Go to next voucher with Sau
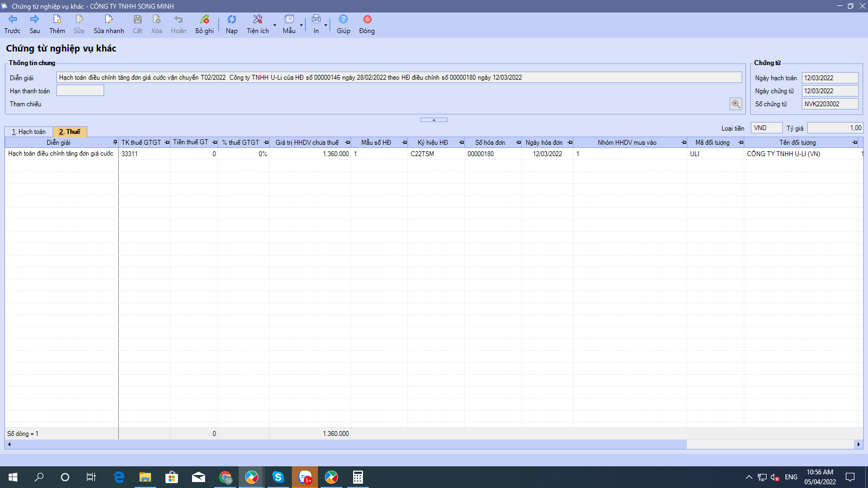868x488 pixels. (35, 24)
